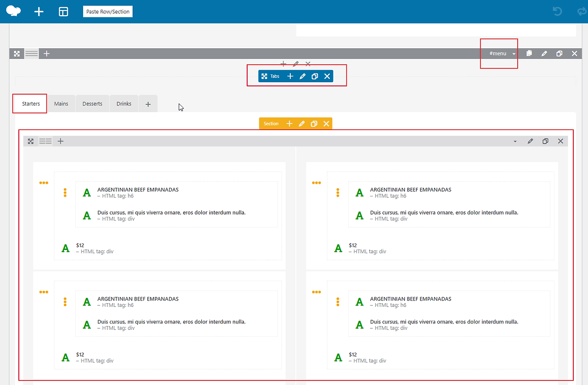Open the Desserts tab
This screenshot has height=385, width=588.
coord(92,104)
